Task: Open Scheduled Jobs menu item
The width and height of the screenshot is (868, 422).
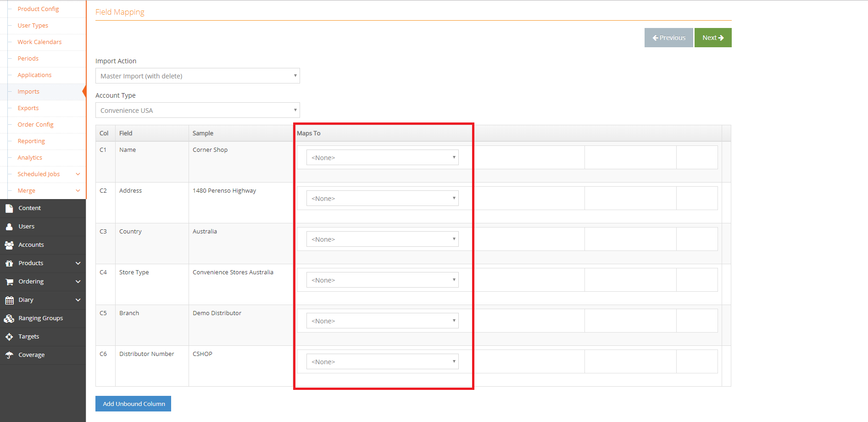Action: 39,174
